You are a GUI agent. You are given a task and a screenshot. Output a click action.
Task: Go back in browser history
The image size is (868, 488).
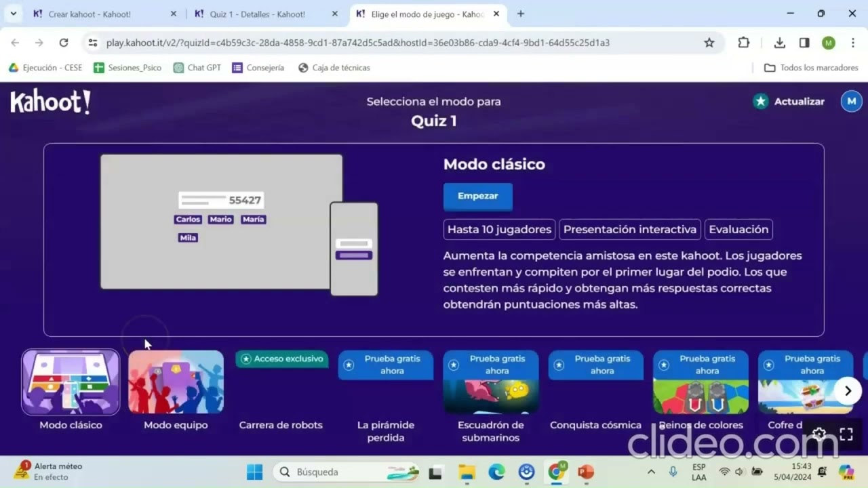(x=15, y=43)
